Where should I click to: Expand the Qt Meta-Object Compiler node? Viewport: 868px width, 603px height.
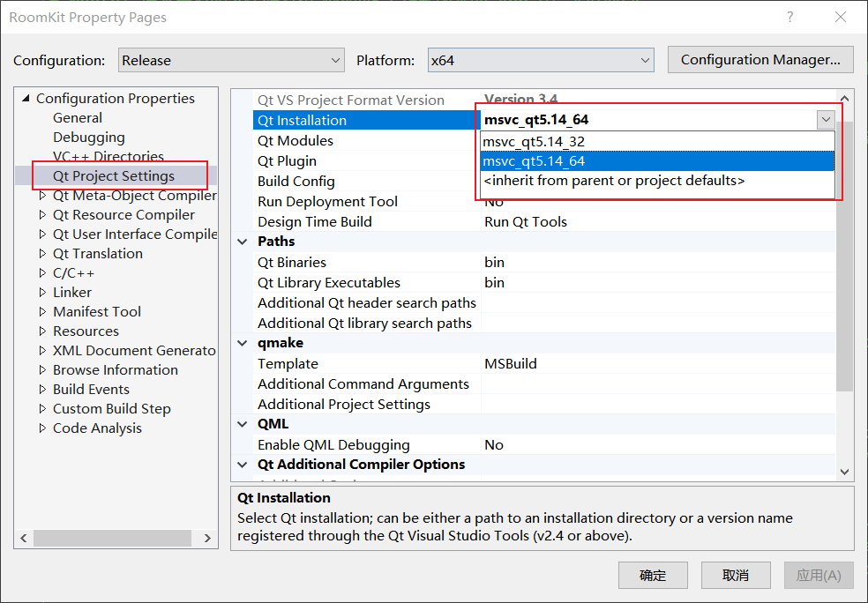tap(42, 196)
